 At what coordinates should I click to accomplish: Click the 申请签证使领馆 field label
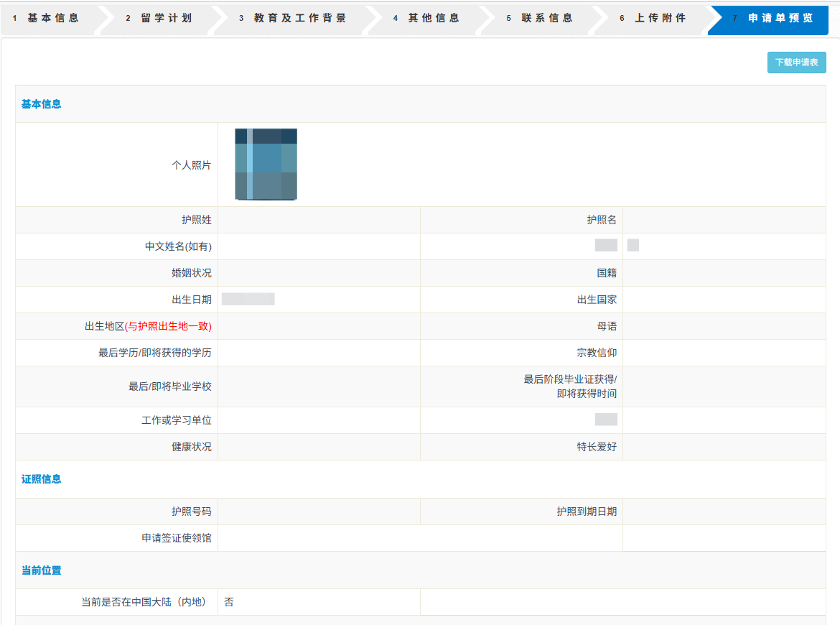click(177, 538)
